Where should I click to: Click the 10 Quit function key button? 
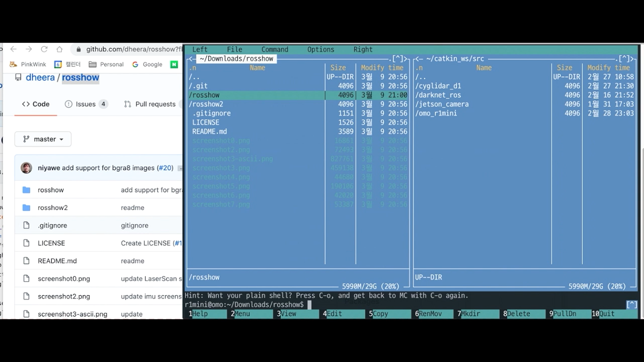[615, 314]
